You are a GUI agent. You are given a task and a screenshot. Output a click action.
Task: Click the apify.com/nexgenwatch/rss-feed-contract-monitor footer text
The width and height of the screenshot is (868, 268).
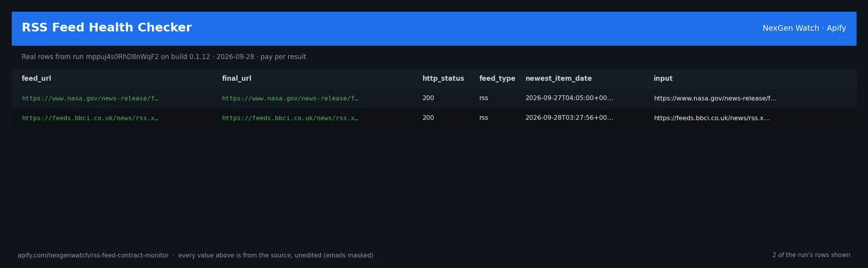click(93, 255)
